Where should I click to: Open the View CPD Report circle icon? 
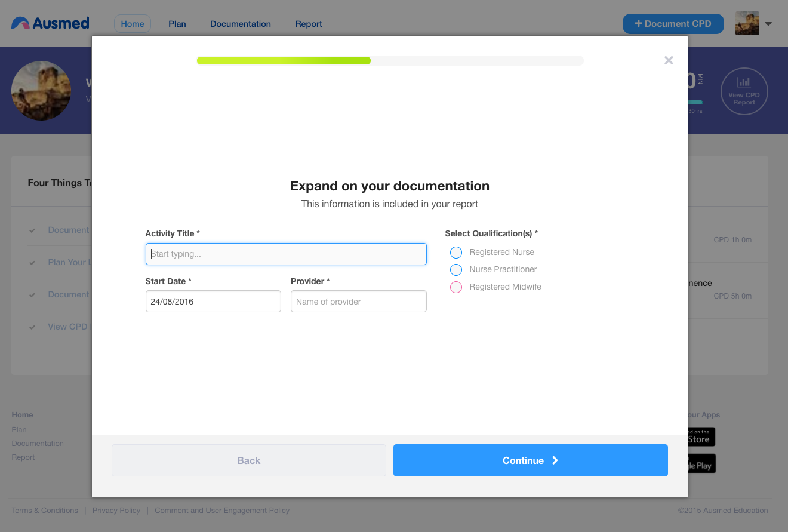744,91
